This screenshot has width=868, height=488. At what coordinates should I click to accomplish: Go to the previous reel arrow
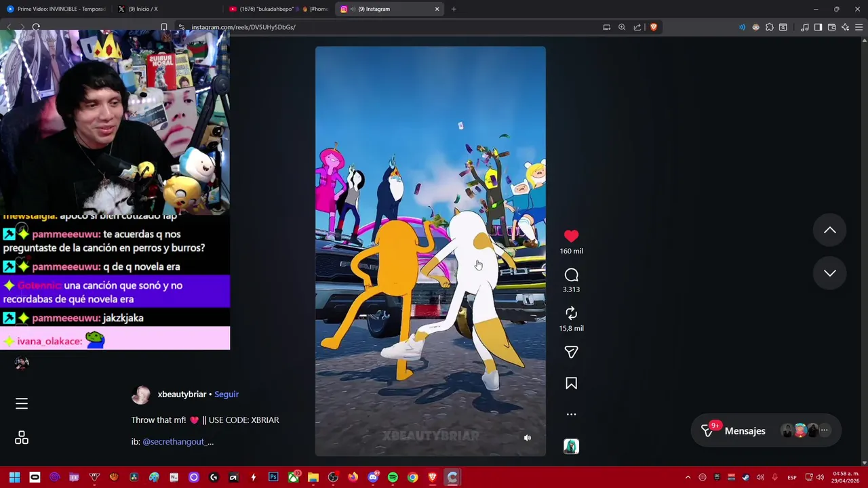coord(829,230)
